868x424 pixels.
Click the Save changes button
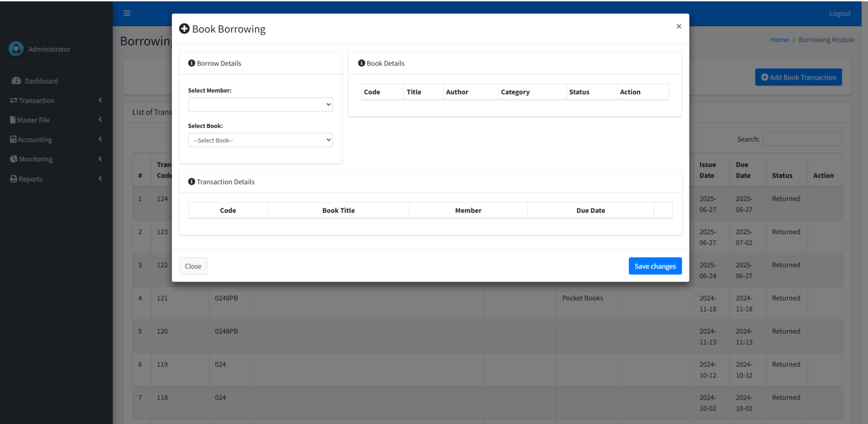coord(655,266)
